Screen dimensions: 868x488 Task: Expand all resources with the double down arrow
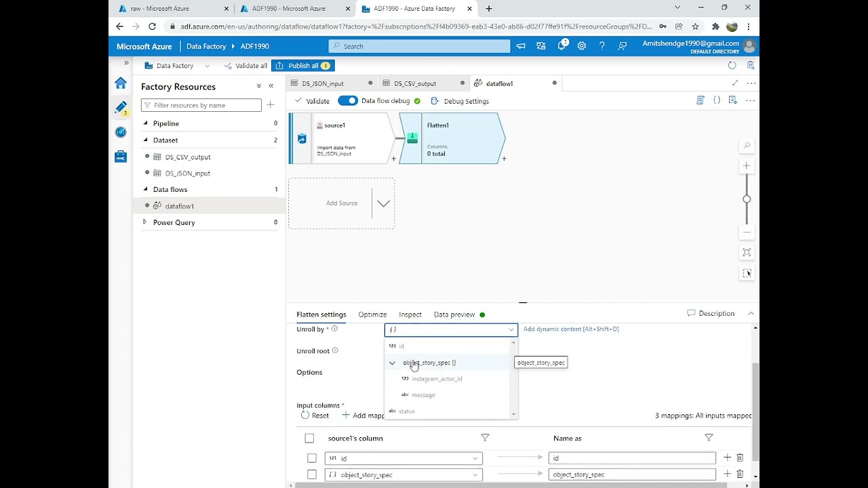tap(258, 86)
